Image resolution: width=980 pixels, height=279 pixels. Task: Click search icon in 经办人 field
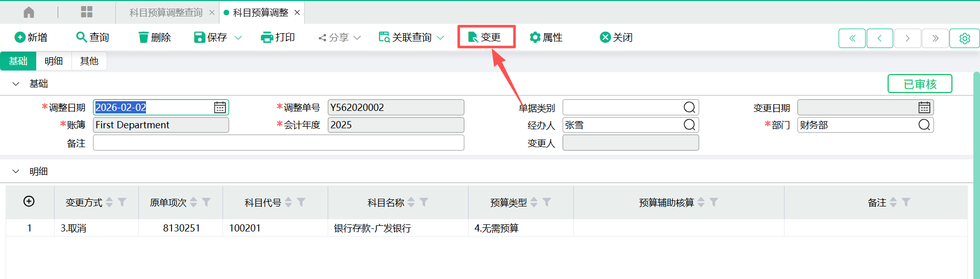click(689, 125)
